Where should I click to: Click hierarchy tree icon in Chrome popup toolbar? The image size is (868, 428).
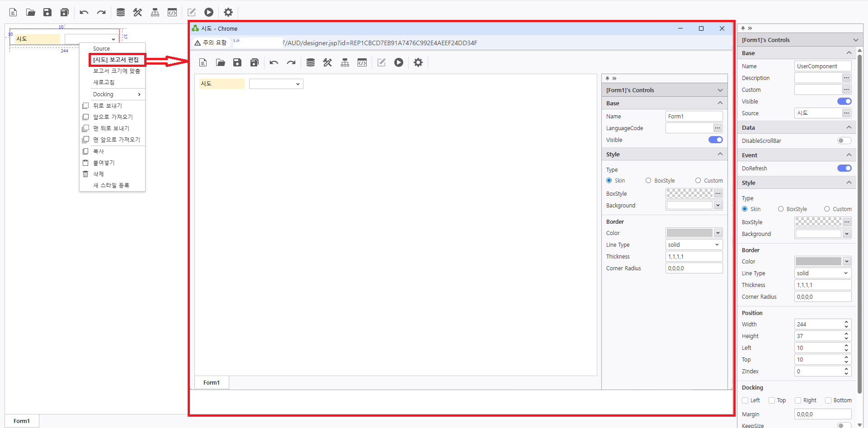pyautogui.click(x=345, y=62)
